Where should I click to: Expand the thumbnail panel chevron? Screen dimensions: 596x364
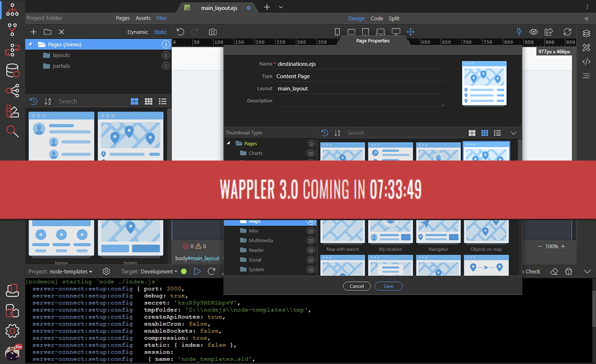coord(513,133)
